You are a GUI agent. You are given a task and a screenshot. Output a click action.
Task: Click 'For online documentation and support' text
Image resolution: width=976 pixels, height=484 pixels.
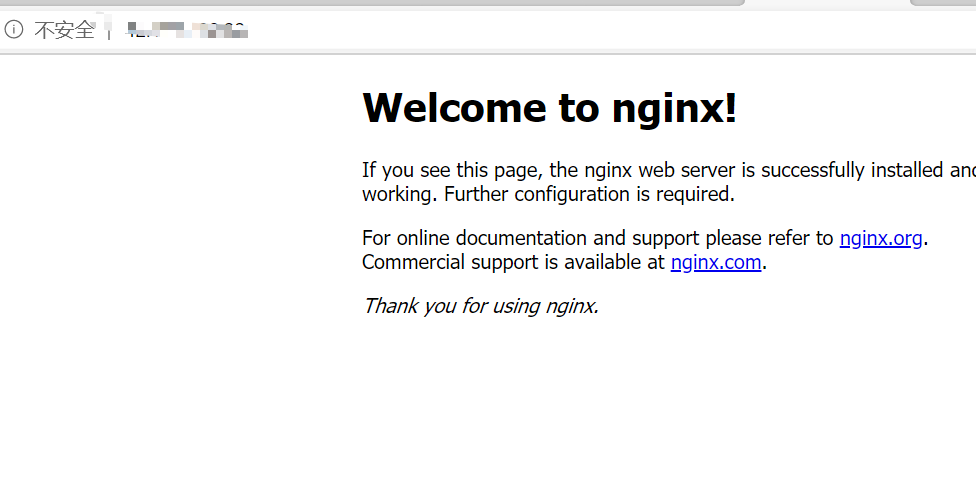[531, 238]
